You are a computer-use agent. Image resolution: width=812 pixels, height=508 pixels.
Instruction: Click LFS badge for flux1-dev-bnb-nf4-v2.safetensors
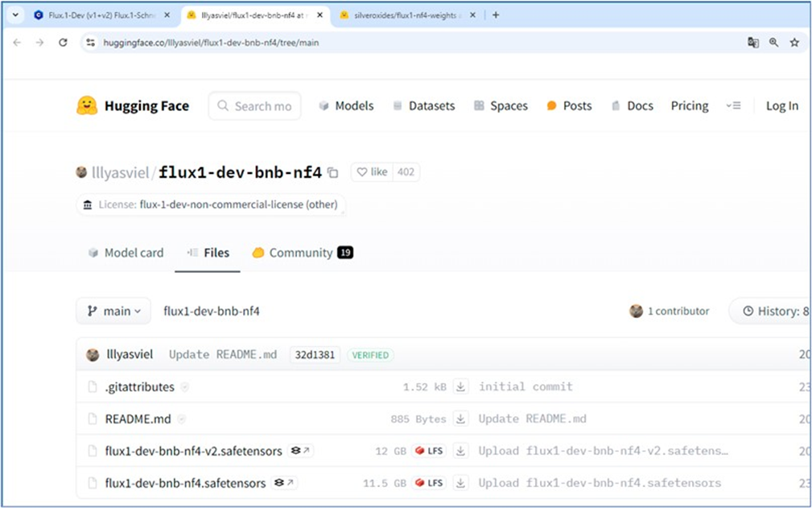tap(429, 451)
